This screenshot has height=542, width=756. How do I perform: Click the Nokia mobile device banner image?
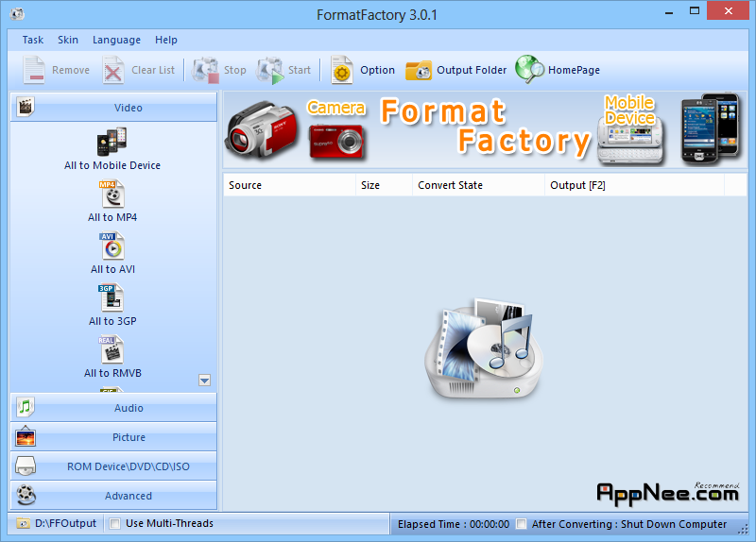pos(630,141)
